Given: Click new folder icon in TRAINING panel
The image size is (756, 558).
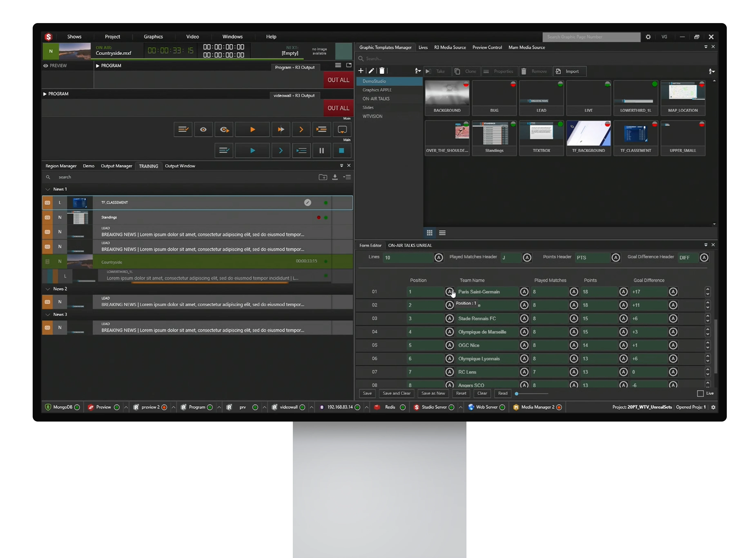Looking at the screenshot, I should pyautogui.click(x=323, y=177).
